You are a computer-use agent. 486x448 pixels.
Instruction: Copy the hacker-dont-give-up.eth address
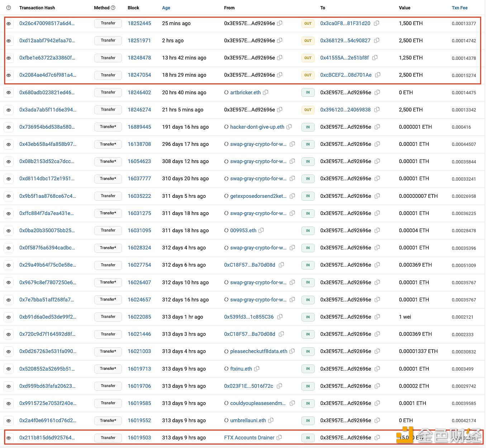tap(289, 127)
